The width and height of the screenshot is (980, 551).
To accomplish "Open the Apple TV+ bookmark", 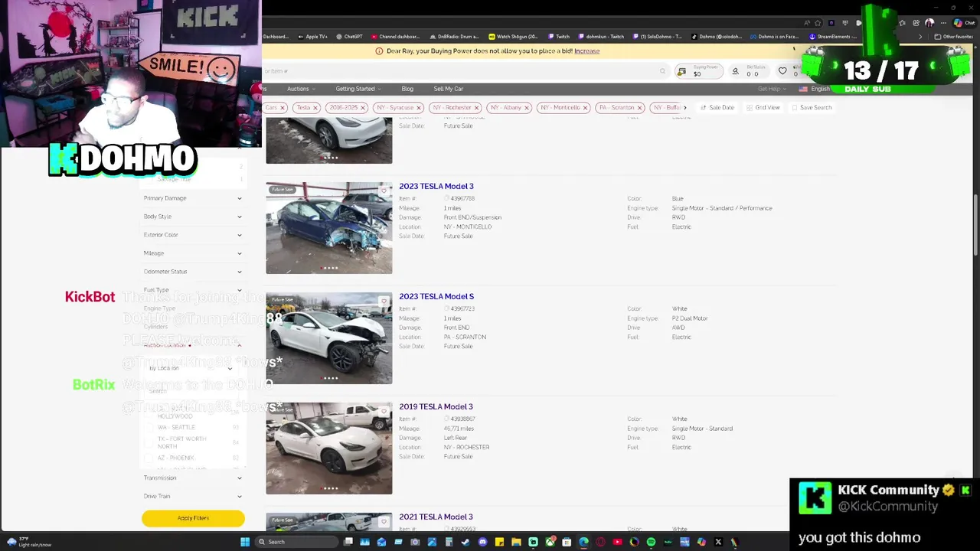I will (312, 37).
